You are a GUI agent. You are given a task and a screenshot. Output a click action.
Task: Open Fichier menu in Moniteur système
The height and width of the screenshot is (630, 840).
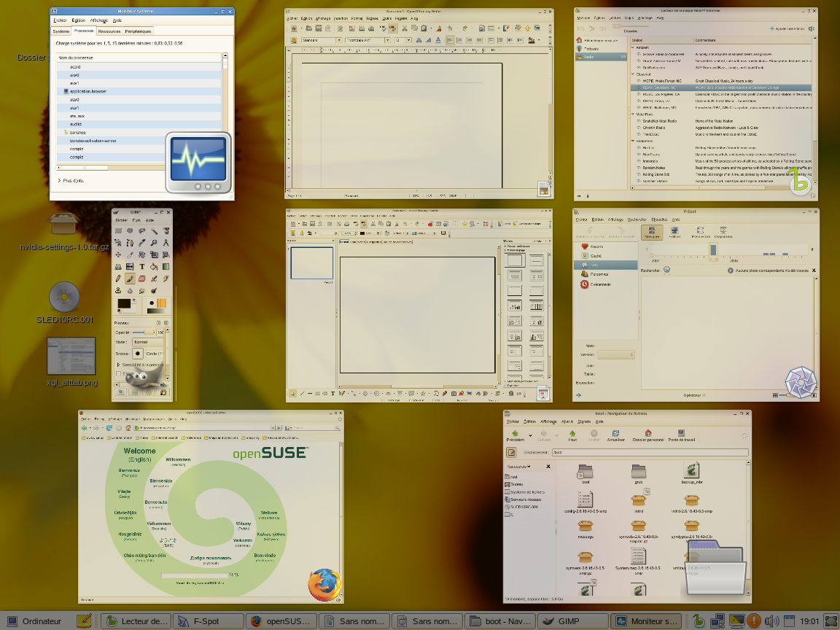pyautogui.click(x=60, y=20)
